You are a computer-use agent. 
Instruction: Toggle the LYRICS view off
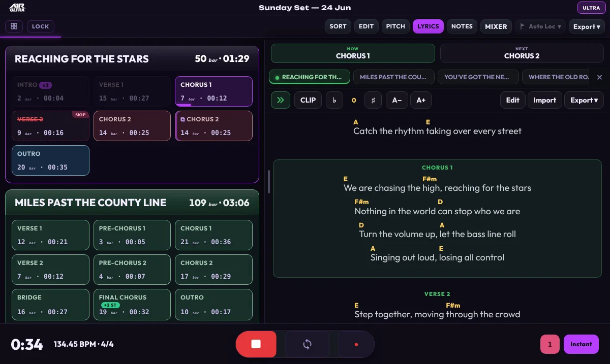click(x=428, y=26)
